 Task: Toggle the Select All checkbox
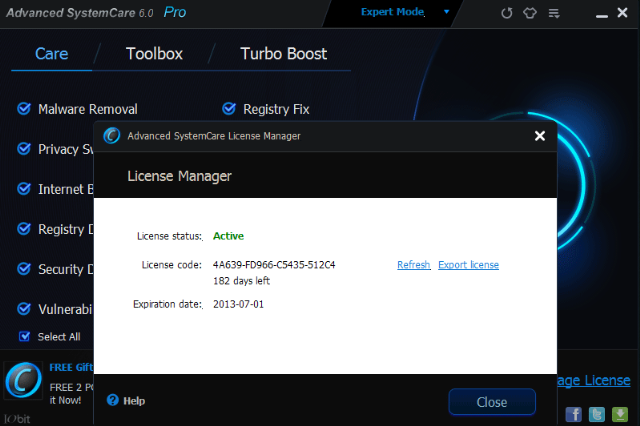click(24, 336)
